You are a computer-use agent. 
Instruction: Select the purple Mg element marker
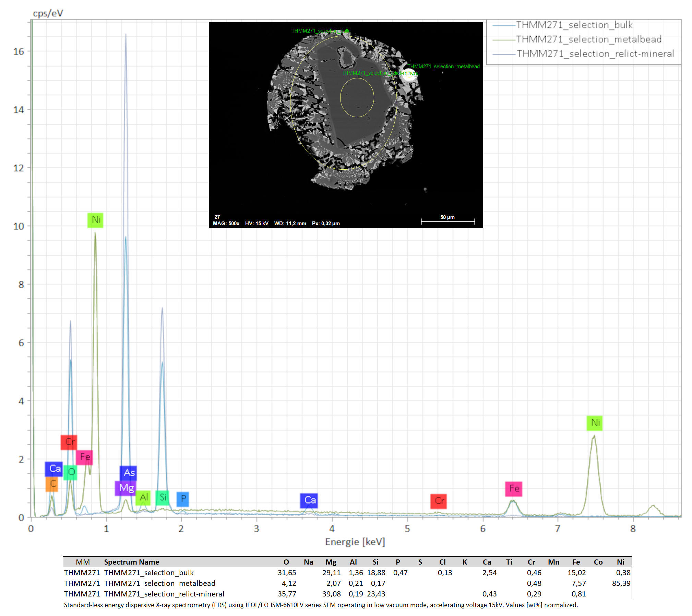[x=126, y=488]
